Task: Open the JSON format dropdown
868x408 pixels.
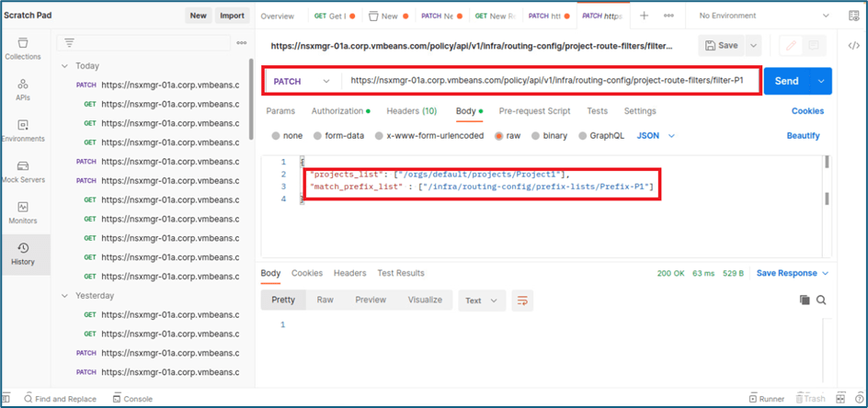Action: click(657, 136)
